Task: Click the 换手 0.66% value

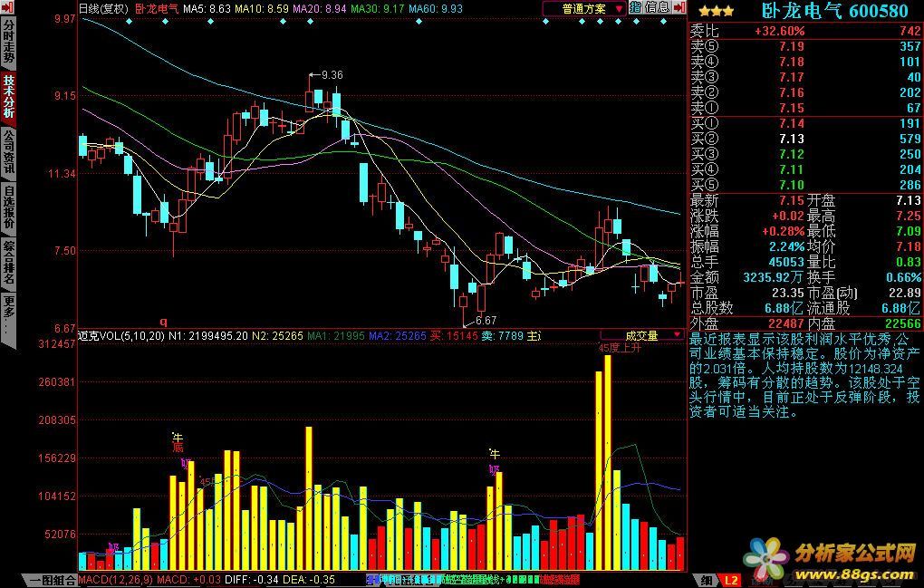Action: 903,277
